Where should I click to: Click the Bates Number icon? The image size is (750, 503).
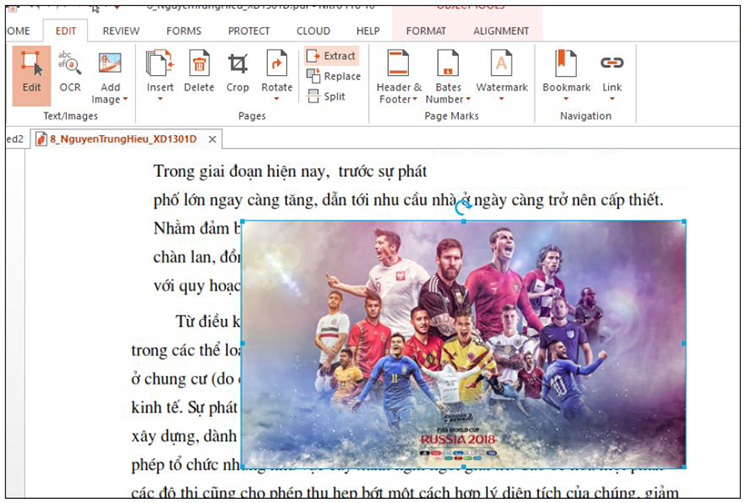448,63
